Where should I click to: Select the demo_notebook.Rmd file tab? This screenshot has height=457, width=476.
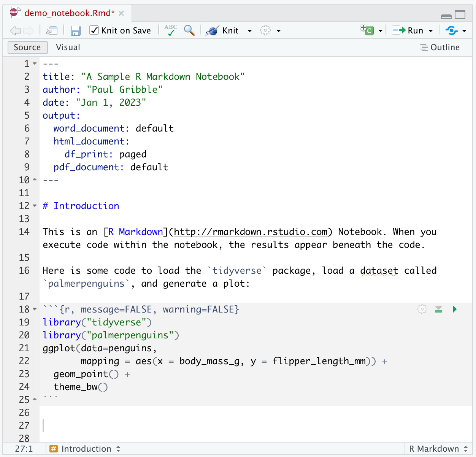coord(69,13)
